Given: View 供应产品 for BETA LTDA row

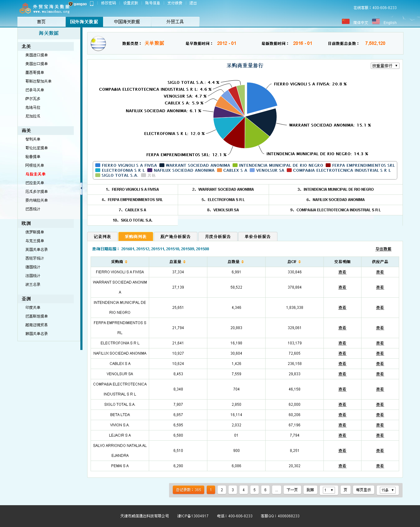Looking at the screenshot, I should pyautogui.click(x=380, y=415).
